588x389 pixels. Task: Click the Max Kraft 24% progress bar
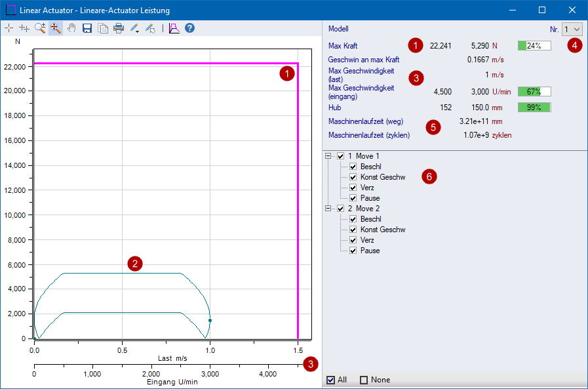(x=534, y=46)
